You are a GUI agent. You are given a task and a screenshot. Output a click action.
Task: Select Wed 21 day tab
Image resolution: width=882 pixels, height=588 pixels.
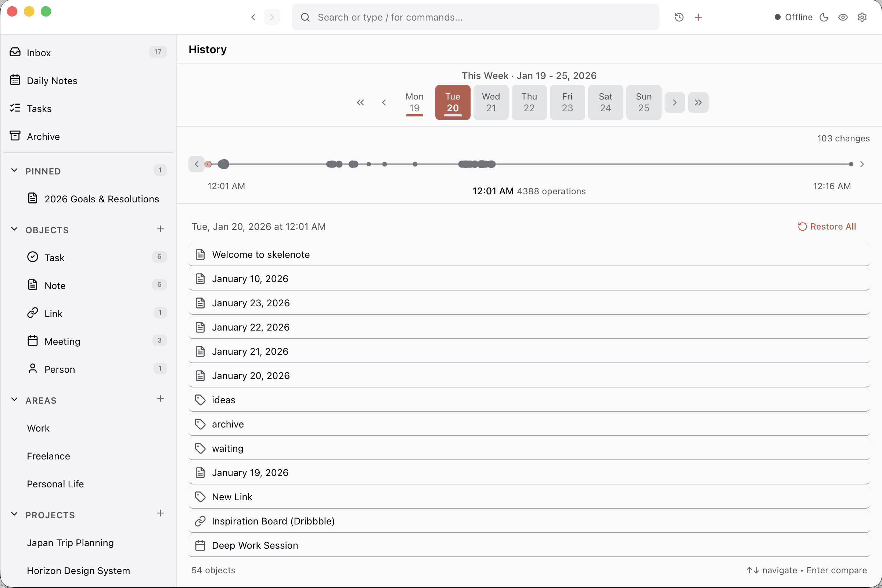point(490,102)
